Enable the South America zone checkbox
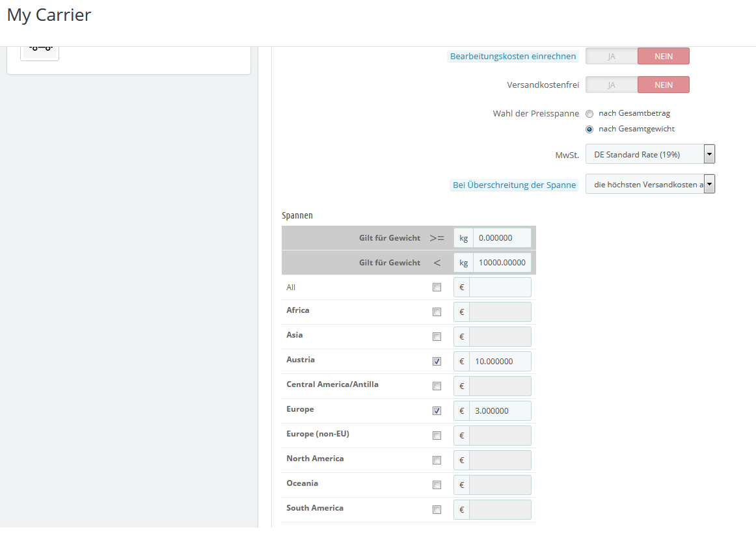Image resolution: width=756 pixels, height=536 pixels. pos(437,509)
